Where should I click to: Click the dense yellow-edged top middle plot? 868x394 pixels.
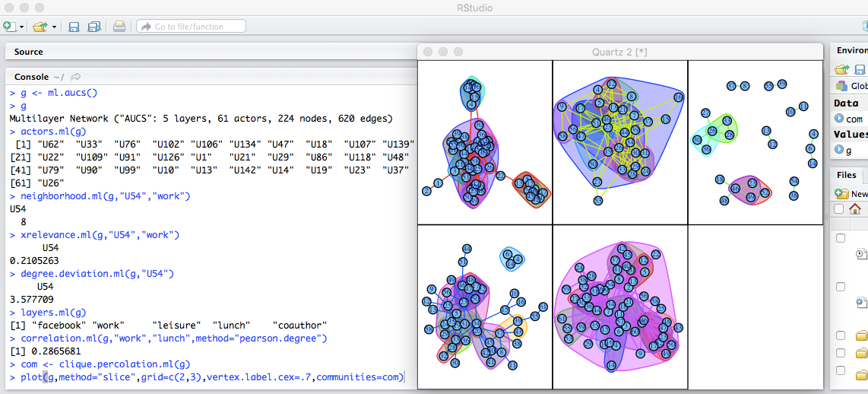(x=620, y=142)
